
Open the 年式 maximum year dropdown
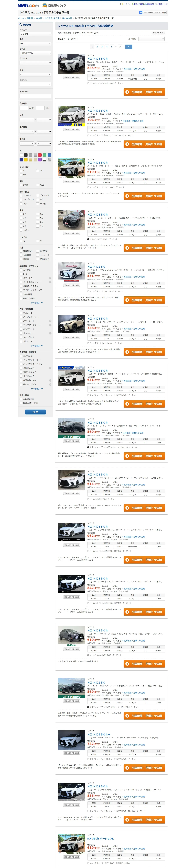44,120
